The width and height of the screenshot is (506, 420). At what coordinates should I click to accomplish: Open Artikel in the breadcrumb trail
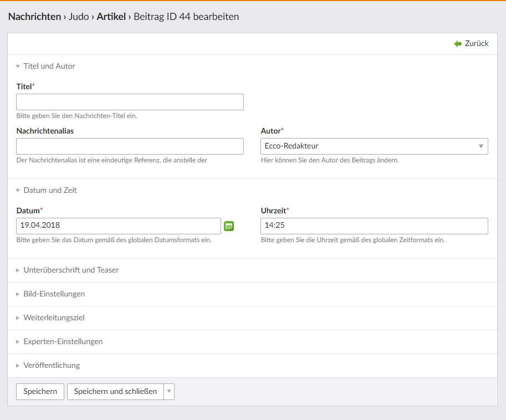click(111, 17)
